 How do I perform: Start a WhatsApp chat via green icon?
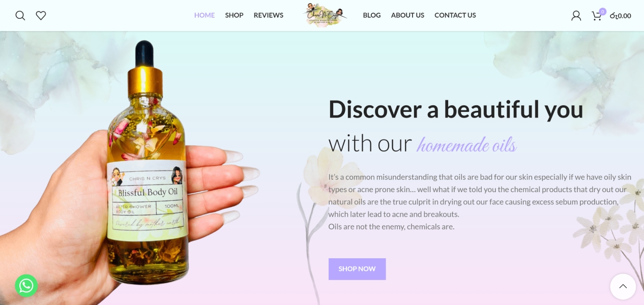26,286
